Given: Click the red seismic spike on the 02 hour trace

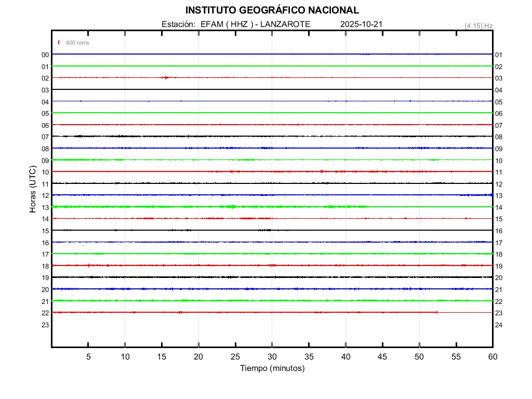Looking at the screenshot, I should (x=165, y=78).
